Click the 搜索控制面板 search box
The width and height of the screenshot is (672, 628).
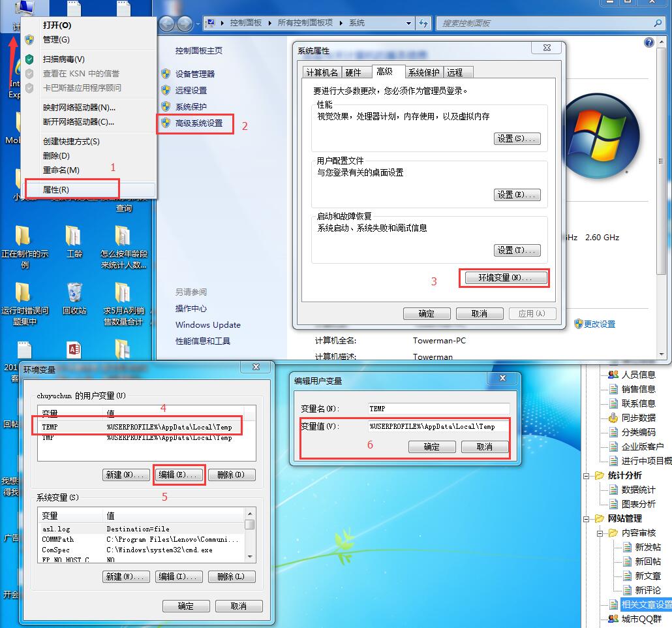click(551, 23)
